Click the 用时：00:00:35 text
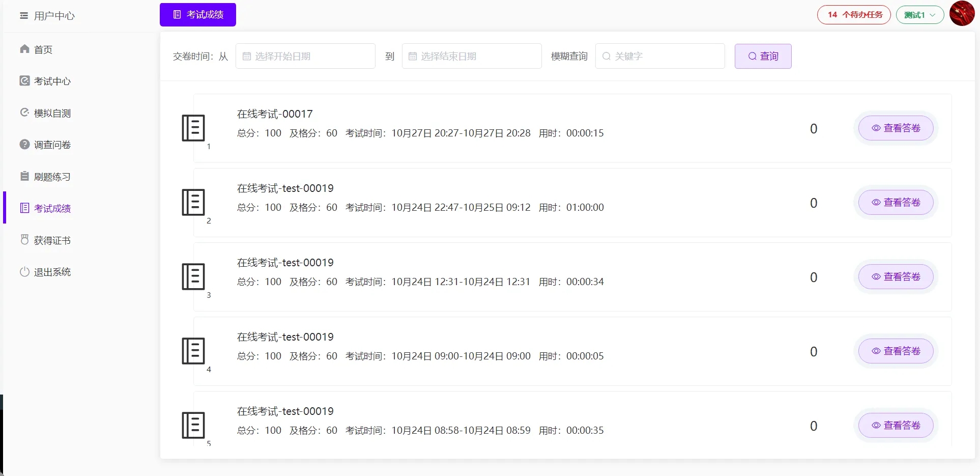 [571, 430]
